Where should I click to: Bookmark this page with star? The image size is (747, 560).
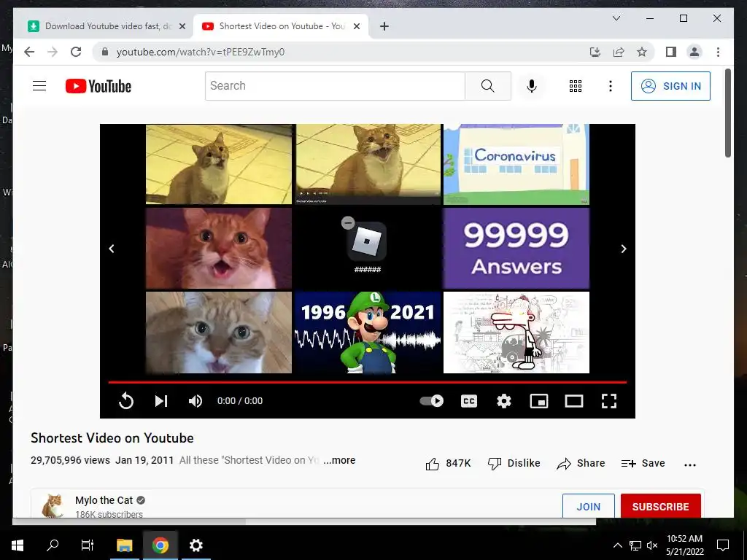coord(642,52)
